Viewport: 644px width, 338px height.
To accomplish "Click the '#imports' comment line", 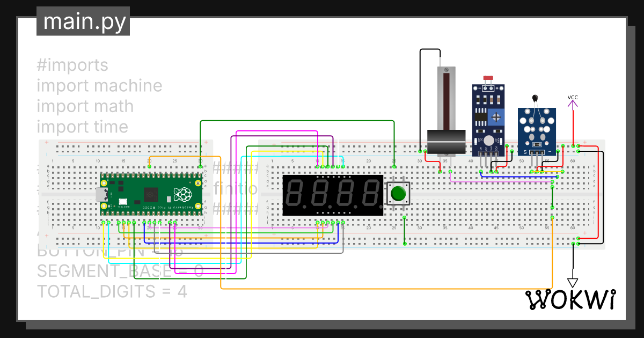I will 72,65.
